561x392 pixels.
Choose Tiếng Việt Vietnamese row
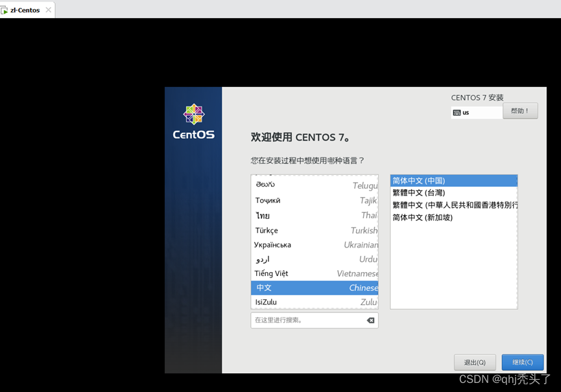coord(315,273)
